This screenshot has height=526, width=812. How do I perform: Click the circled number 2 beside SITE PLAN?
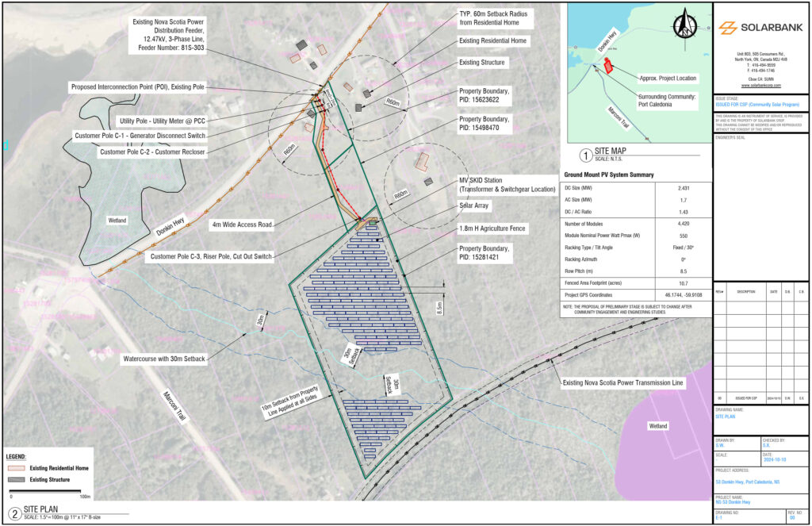click(x=14, y=514)
